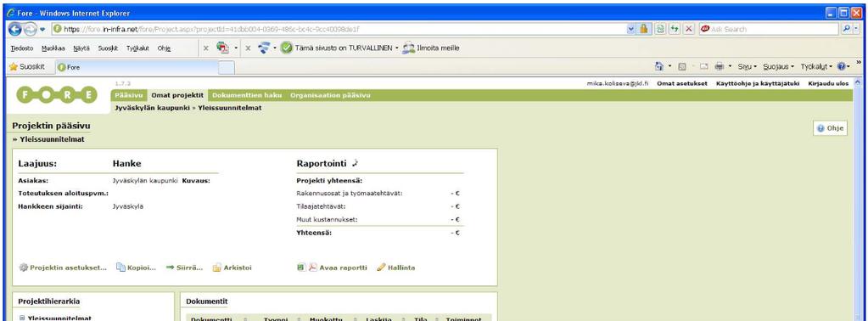Click the Kirjaudu ulos link

click(828, 84)
